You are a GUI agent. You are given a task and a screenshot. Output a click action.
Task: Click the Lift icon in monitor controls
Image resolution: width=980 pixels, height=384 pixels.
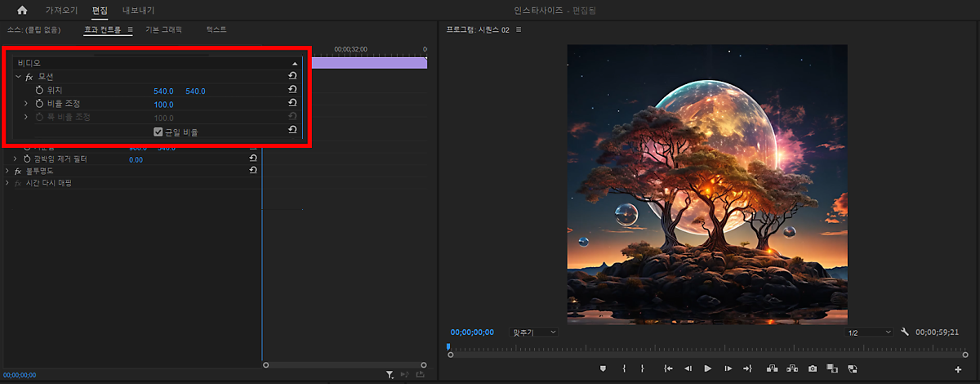[x=772, y=368]
